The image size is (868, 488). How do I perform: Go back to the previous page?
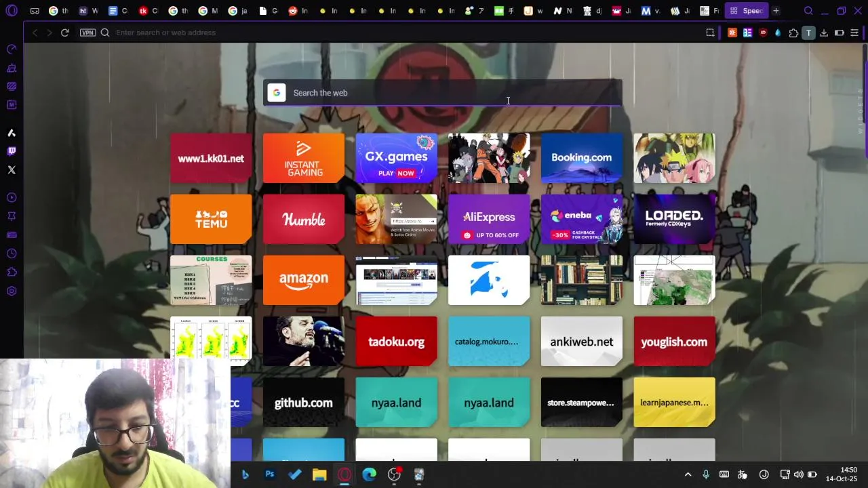coord(35,33)
